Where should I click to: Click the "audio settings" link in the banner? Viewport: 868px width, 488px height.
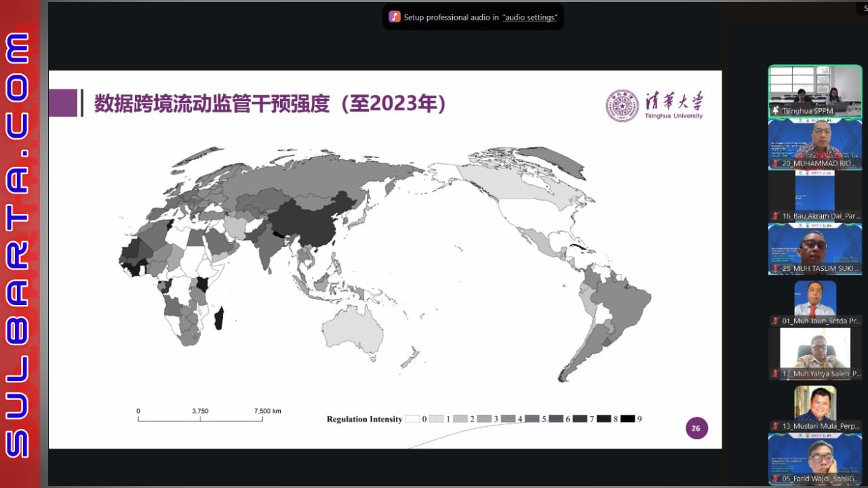[530, 18]
